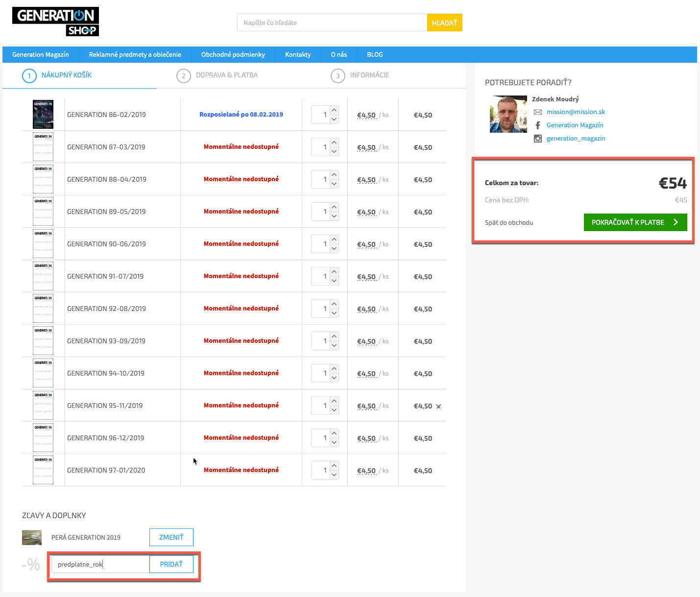Image resolution: width=700 pixels, height=597 pixels.
Task: Increase quantity of GENERATION 87-03/2019
Action: coord(334,143)
